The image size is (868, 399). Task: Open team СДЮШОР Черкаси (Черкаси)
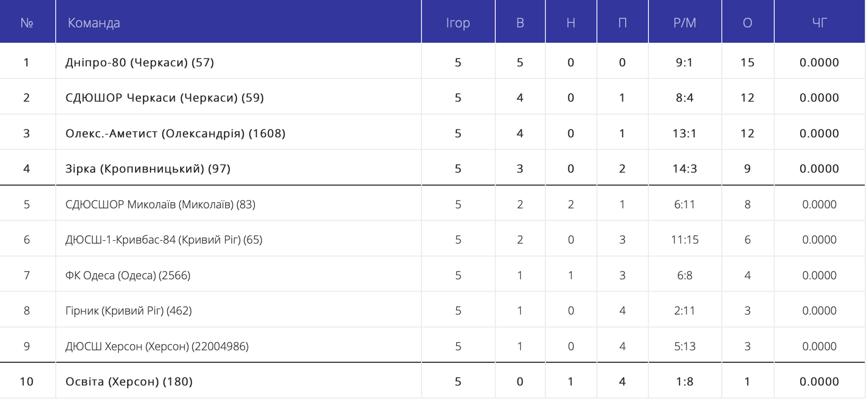(x=164, y=98)
